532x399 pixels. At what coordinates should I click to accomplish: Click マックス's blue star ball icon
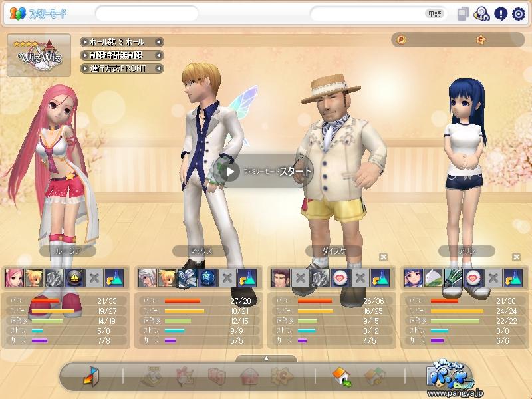(x=207, y=278)
